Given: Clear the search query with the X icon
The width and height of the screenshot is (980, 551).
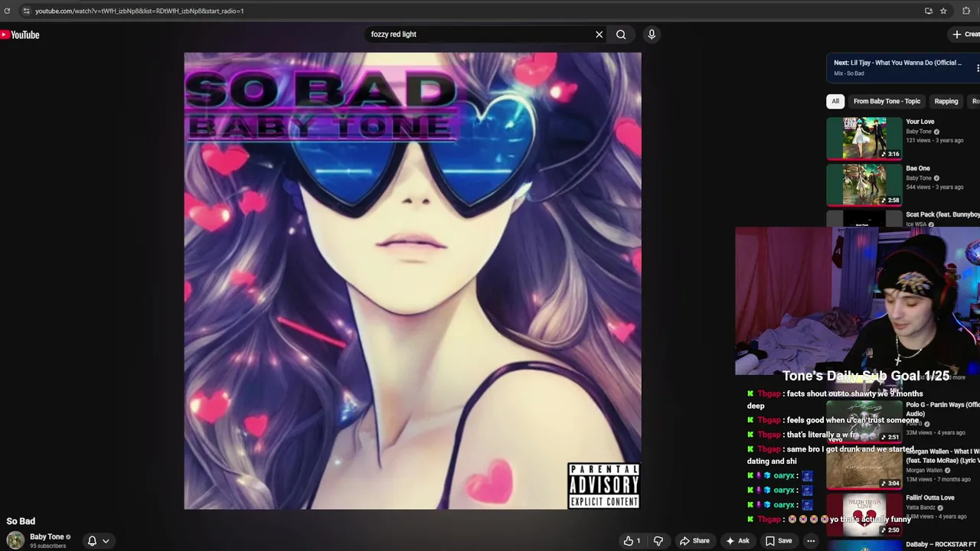Looking at the screenshot, I should tap(599, 34).
